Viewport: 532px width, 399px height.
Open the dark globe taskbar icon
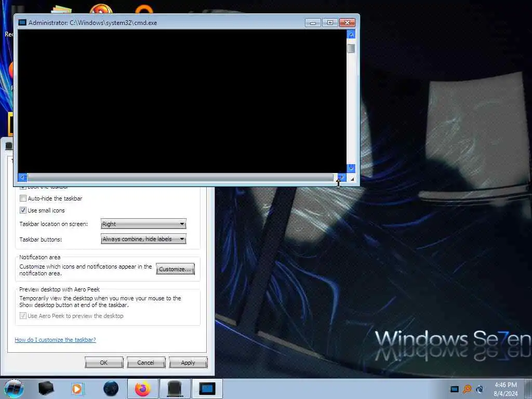click(x=111, y=389)
